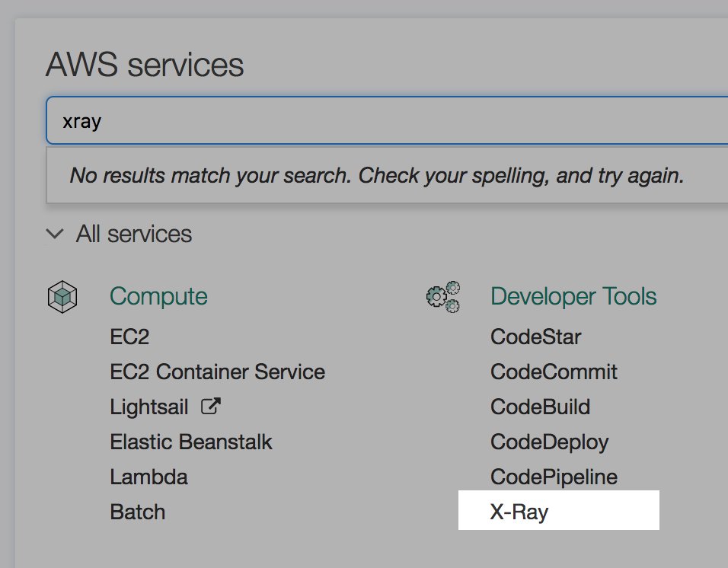Open the Lightsail service

pos(149,407)
